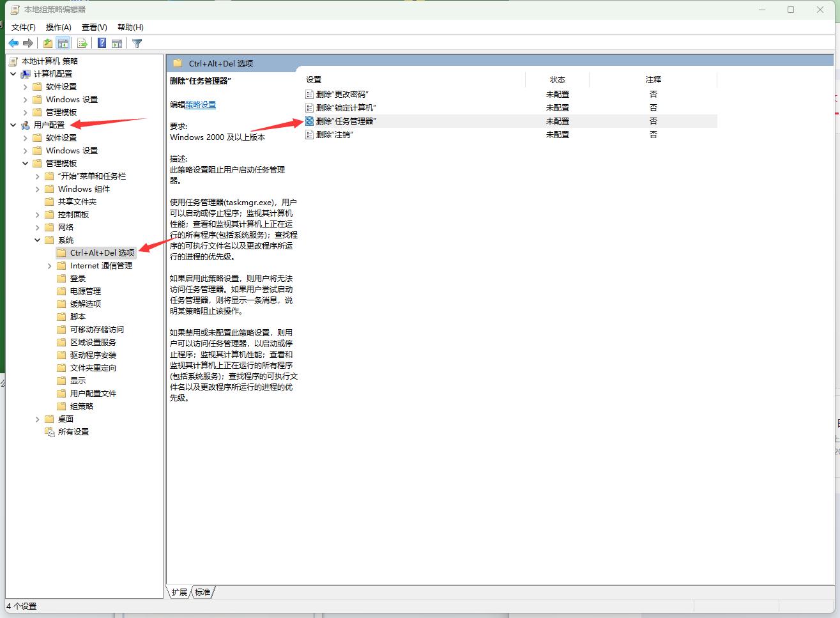Click the policy icon for 删除"更改密码"

click(310, 94)
